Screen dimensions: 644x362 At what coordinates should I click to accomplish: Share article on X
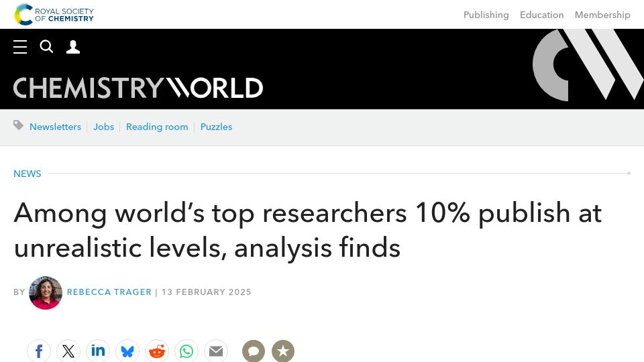68,351
